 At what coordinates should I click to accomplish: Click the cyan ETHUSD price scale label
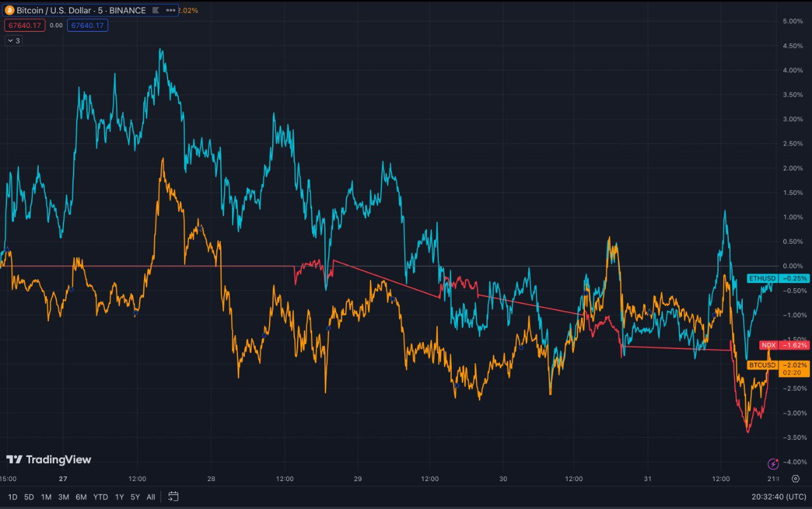click(762, 278)
